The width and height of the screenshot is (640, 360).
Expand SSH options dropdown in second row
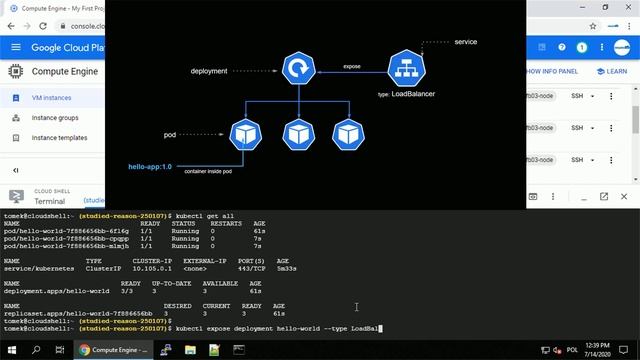[x=593, y=128]
